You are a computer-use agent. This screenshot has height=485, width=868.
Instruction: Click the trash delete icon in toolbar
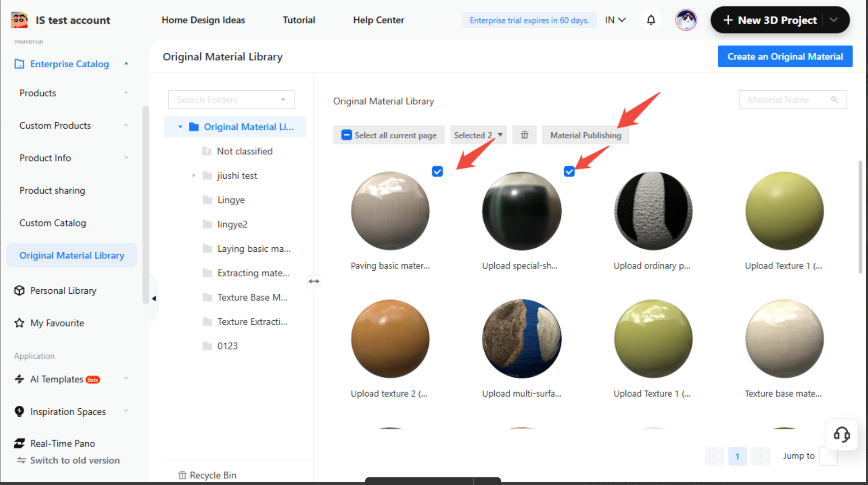[x=524, y=135]
